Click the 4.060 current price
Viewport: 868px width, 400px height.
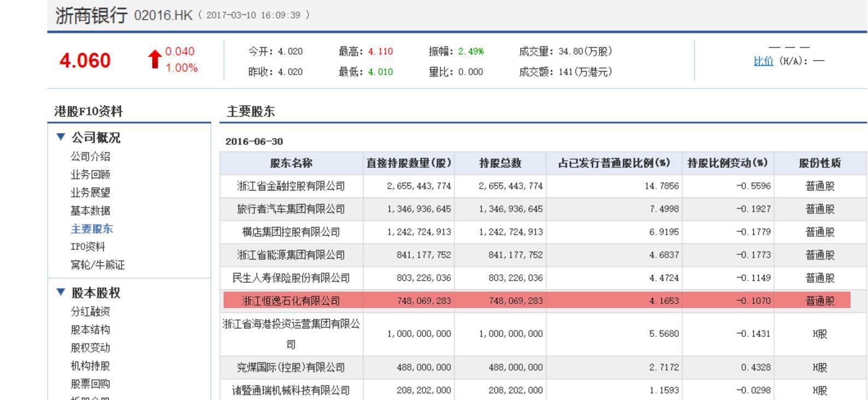[x=85, y=60]
